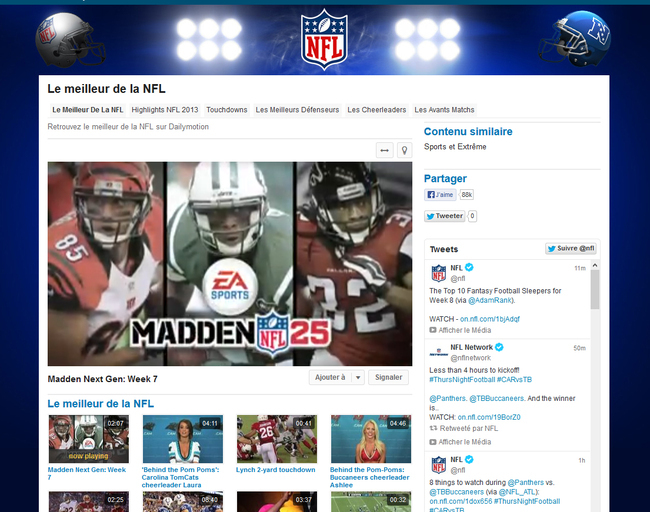Switch to the Touchdowns tab
This screenshot has height=512, width=650.
coord(227,110)
